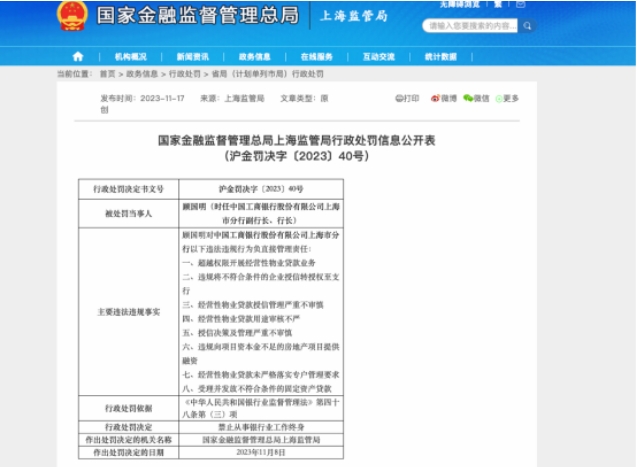This screenshot has width=637, height=467.
Task: Click line 三、经营性物业贷款授信管理严重不审慎
Action: click(x=253, y=305)
